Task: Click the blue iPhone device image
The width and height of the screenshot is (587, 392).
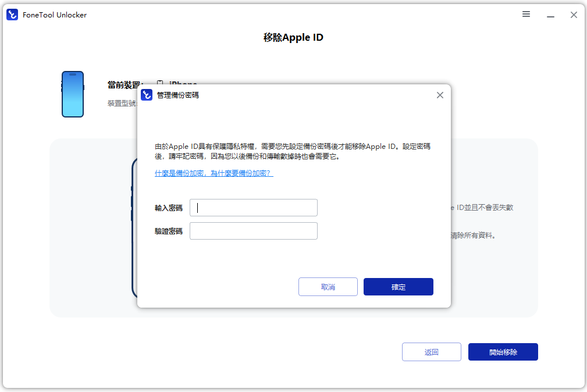Action: 73,94
